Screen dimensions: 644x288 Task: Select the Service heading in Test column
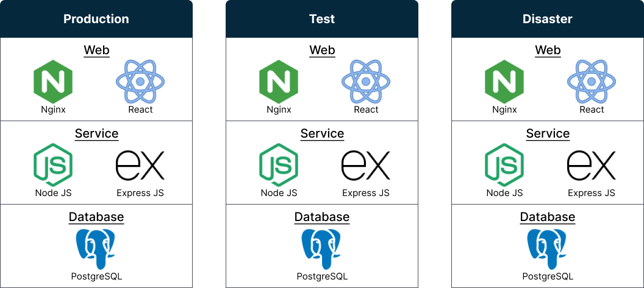[x=323, y=134]
